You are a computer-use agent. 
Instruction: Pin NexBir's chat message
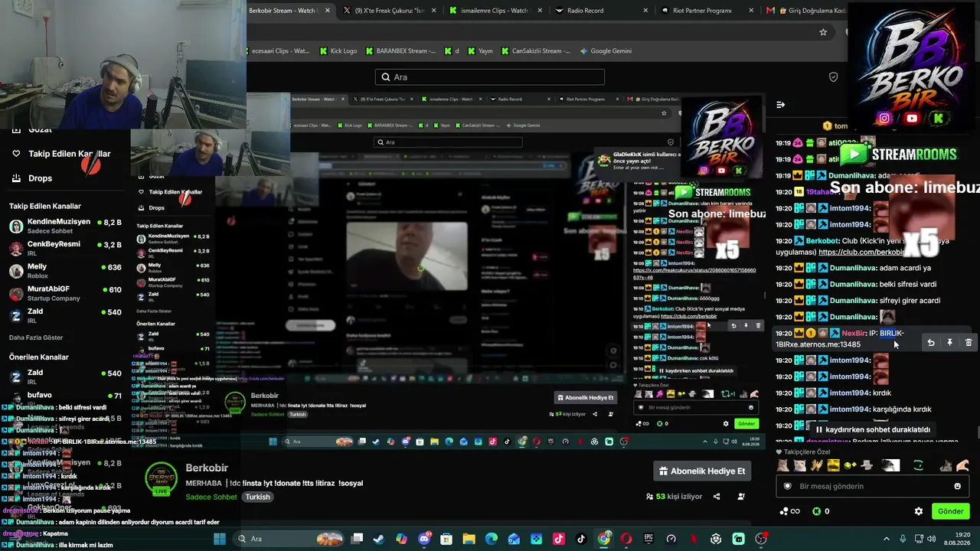(949, 343)
